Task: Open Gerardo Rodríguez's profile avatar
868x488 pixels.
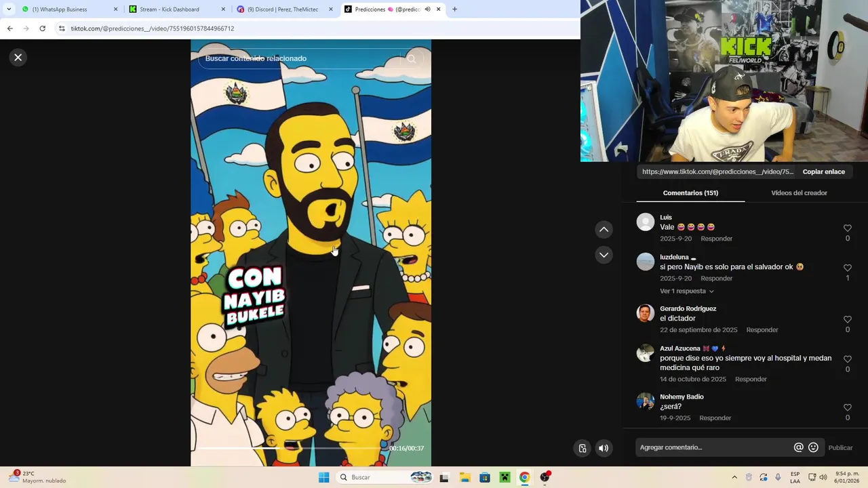Action: pos(646,313)
